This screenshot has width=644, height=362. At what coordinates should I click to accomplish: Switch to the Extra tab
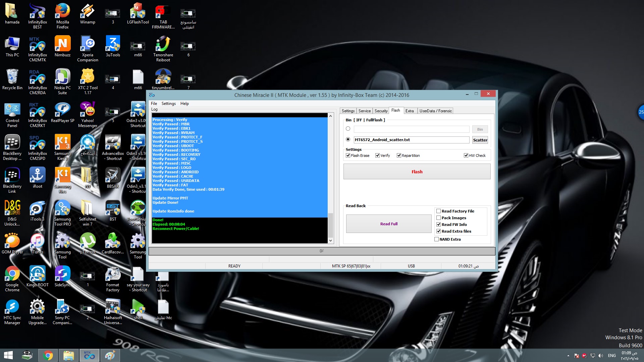coord(410,111)
